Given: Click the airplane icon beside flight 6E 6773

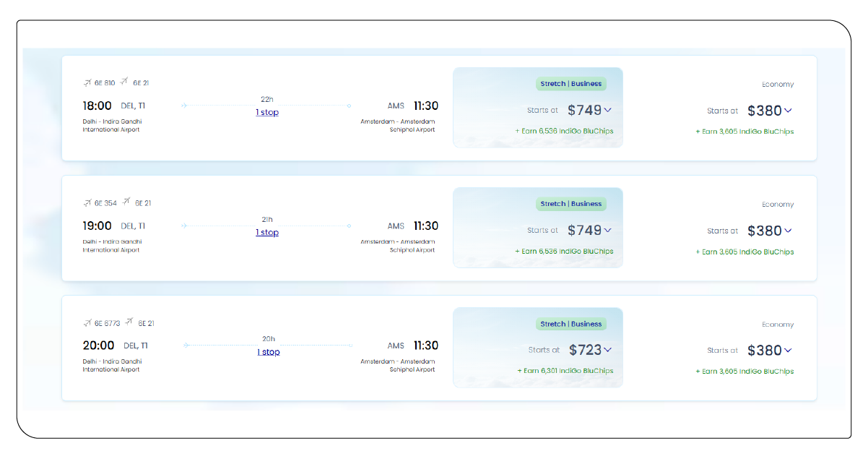Looking at the screenshot, I should tap(87, 322).
